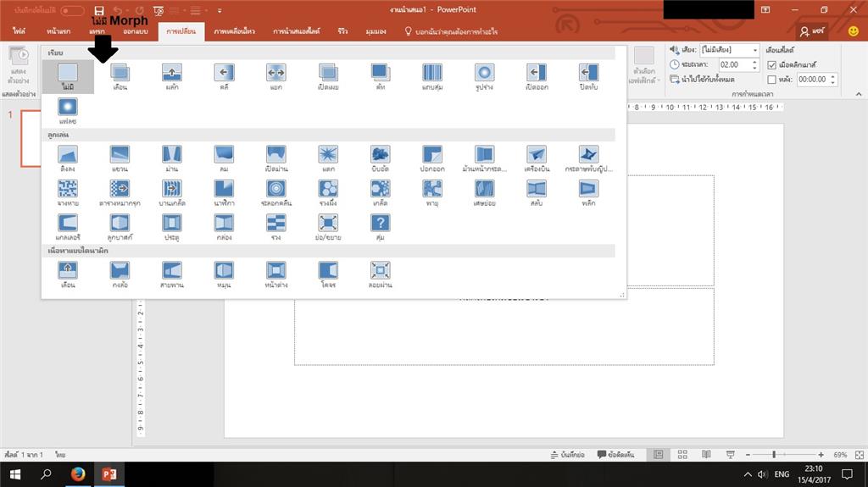
Task: Open Ribbon Display Options in title bar
Action: tap(765, 10)
